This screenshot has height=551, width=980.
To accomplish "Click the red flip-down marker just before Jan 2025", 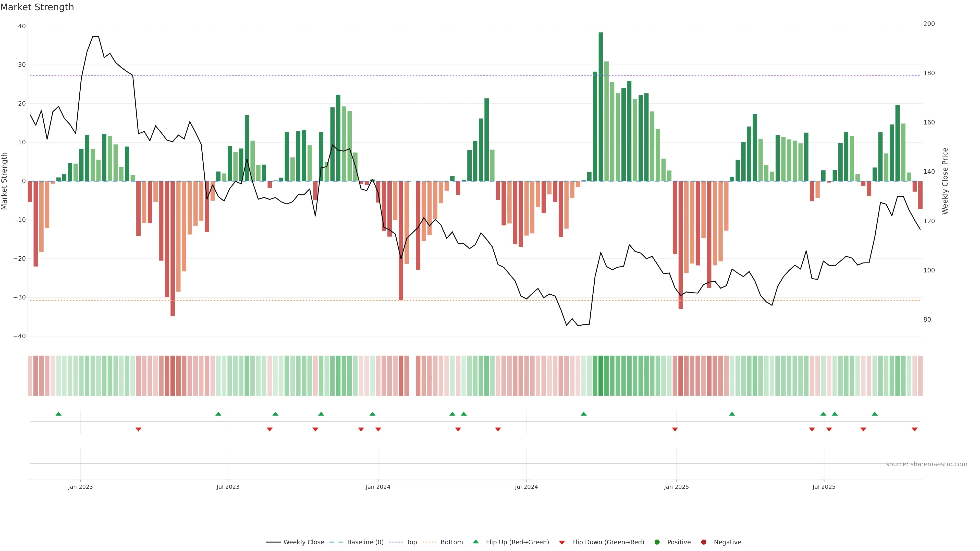I will tap(675, 429).
